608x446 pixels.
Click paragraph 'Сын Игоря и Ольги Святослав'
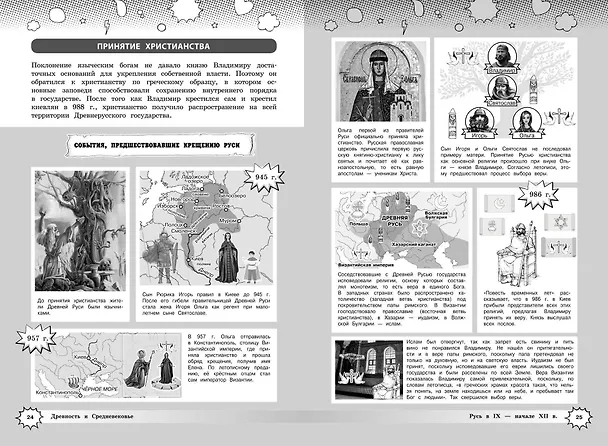click(506, 161)
